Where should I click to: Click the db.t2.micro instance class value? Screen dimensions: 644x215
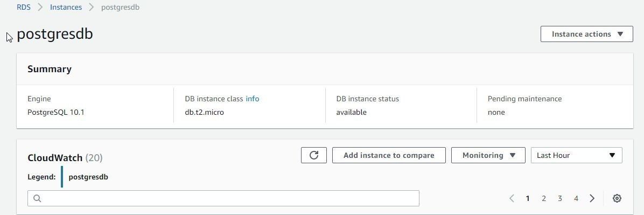[205, 112]
